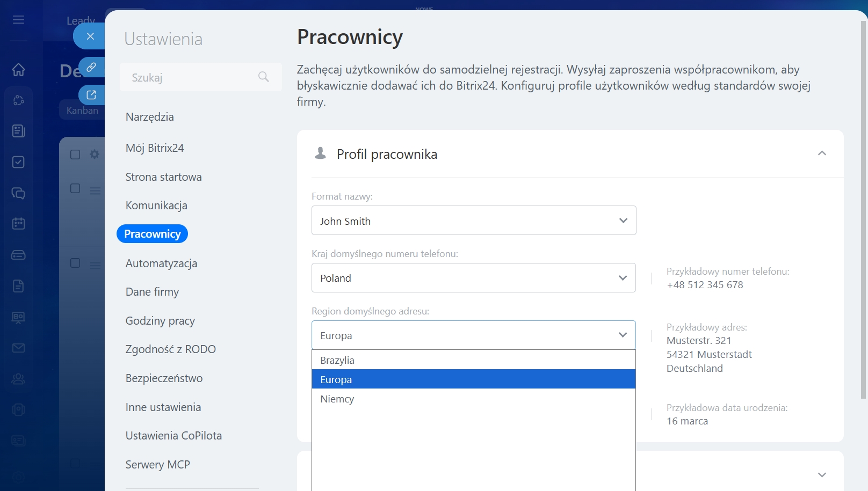
Task: Click the copy link icon button
Action: click(91, 67)
